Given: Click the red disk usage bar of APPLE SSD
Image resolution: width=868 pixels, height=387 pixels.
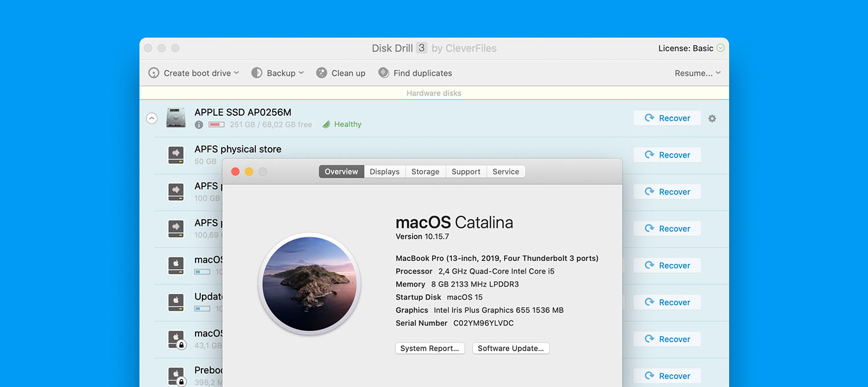Looking at the screenshot, I should coord(216,124).
